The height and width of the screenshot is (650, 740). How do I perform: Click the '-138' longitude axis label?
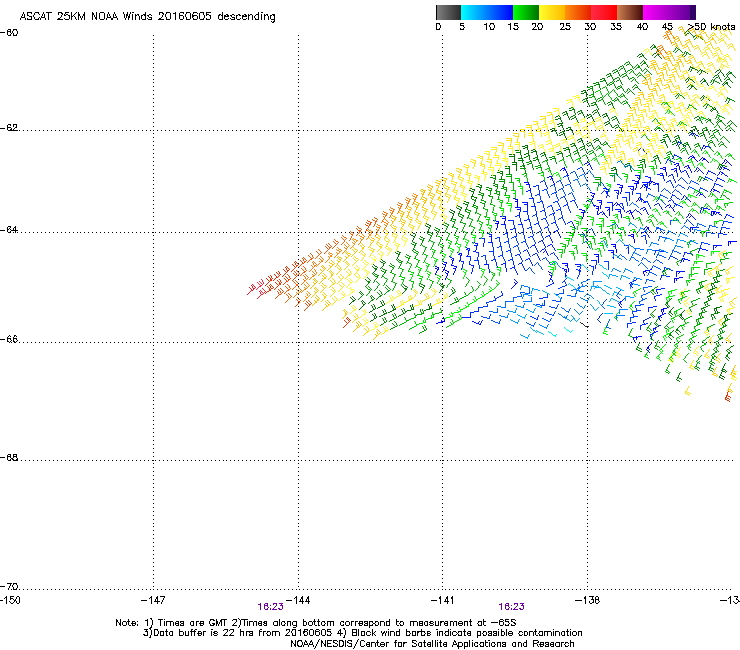tap(588, 600)
